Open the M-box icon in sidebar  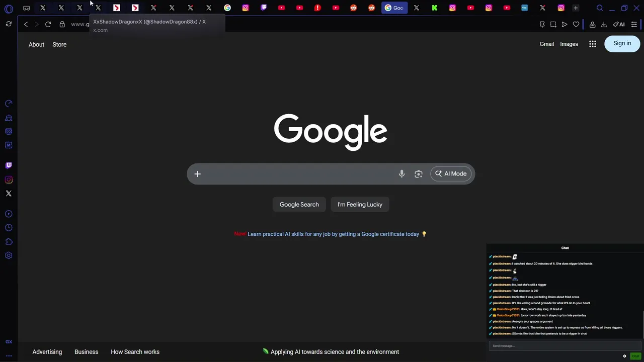(x=9, y=145)
